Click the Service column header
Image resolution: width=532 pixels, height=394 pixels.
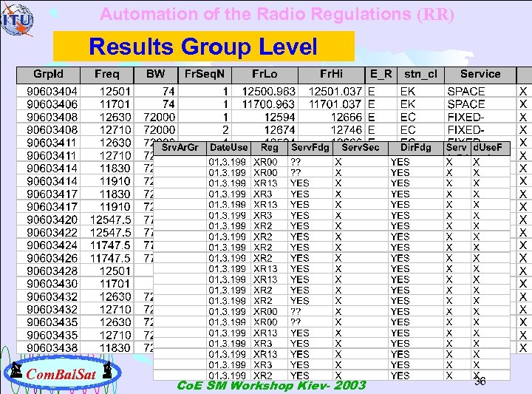pyautogui.click(x=480, y=75)
